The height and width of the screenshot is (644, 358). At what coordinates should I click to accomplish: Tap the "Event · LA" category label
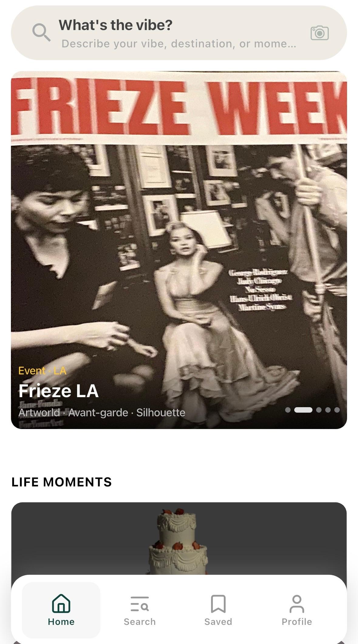pyautogui.click(x=42, y=371)
